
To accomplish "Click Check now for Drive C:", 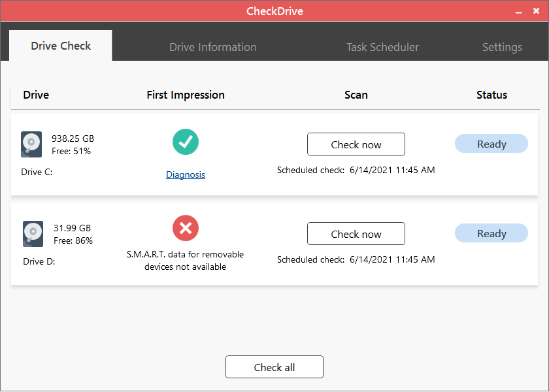I will 356,144.
